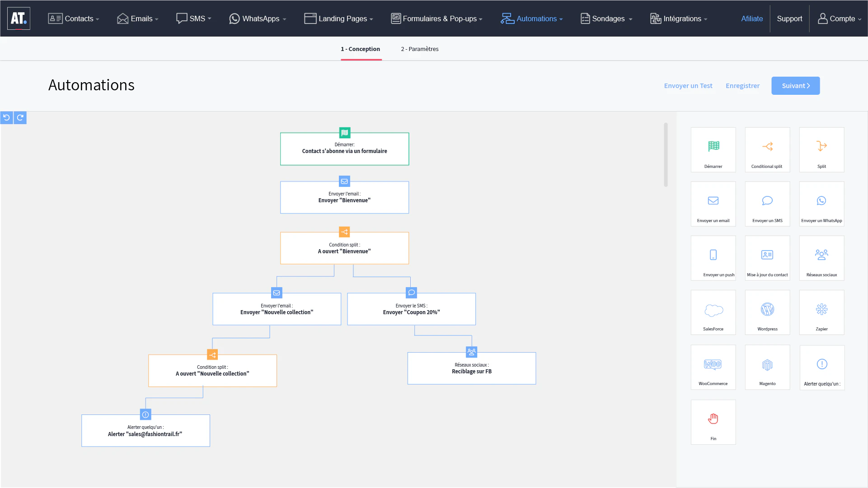The image size is (868, 488).
Task: Click envelope icon on Nouvelle collection email node
Action: point(277,293)
